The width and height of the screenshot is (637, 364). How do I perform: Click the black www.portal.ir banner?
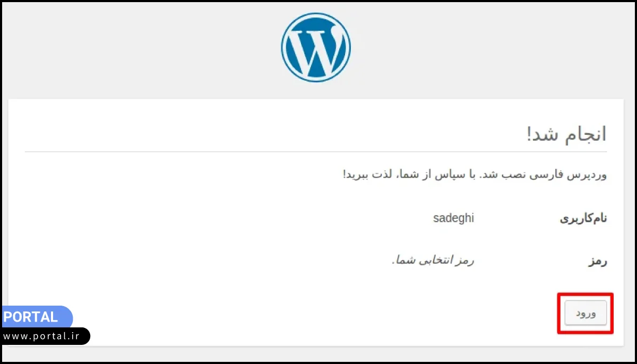(45, 336)
